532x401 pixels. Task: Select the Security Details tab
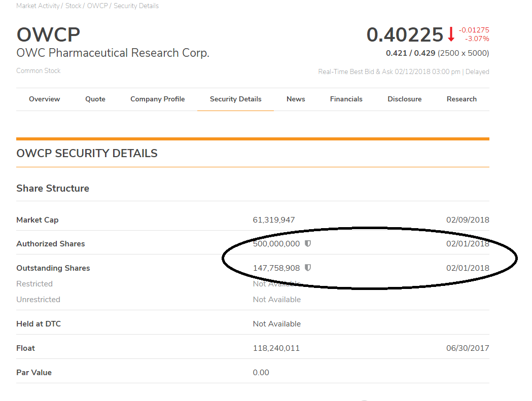pos(235,99)
